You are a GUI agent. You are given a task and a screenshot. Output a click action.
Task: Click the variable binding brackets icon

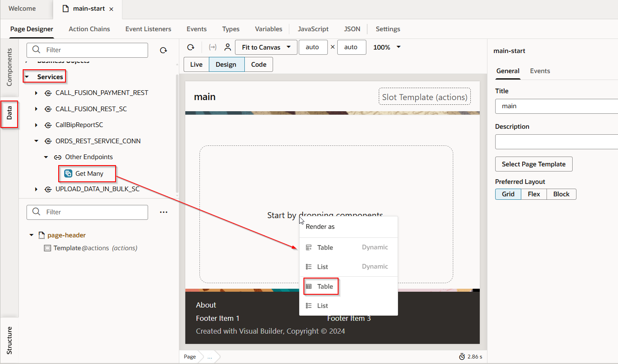(212, 47)
